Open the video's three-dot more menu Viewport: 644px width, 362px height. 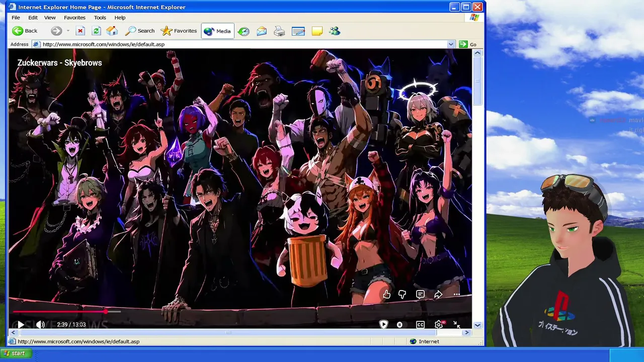(456, 295)
